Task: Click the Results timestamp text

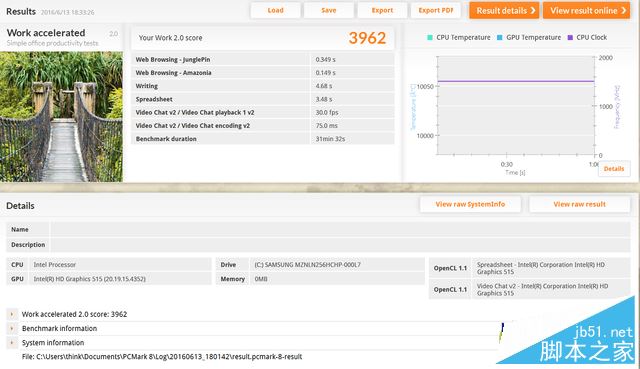Action: [67, 12]
